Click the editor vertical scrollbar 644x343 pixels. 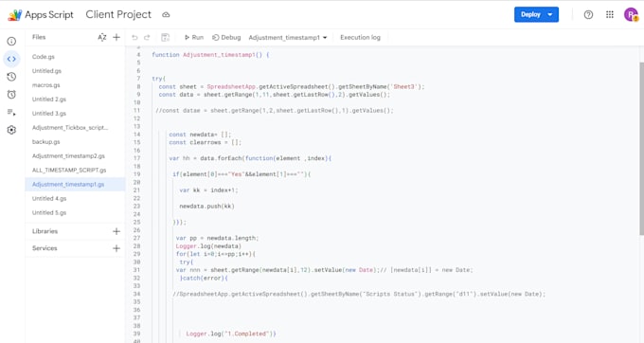pyautogui.click(x=641, y=149)
